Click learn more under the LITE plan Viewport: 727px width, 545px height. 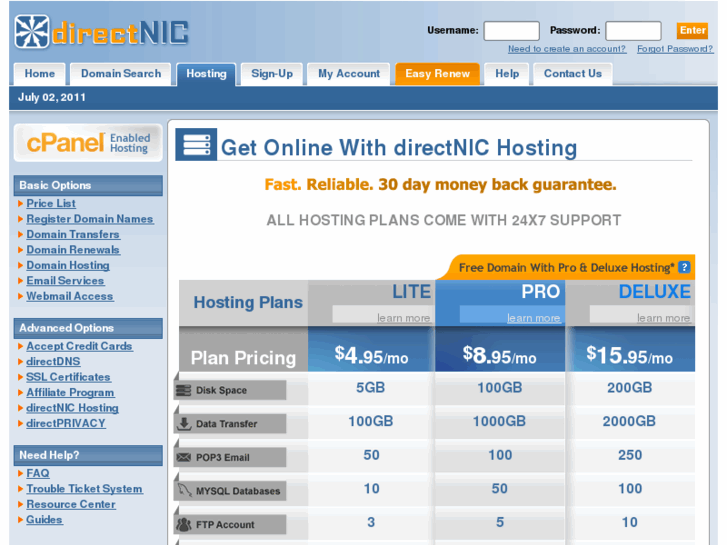click(403, 318)
